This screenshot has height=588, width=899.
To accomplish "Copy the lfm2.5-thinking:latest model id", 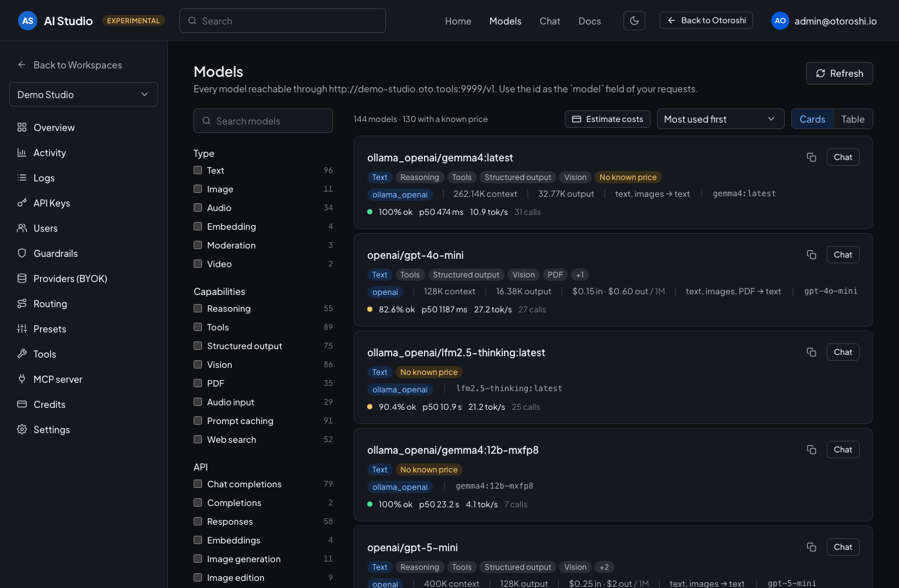I will 811,352.
